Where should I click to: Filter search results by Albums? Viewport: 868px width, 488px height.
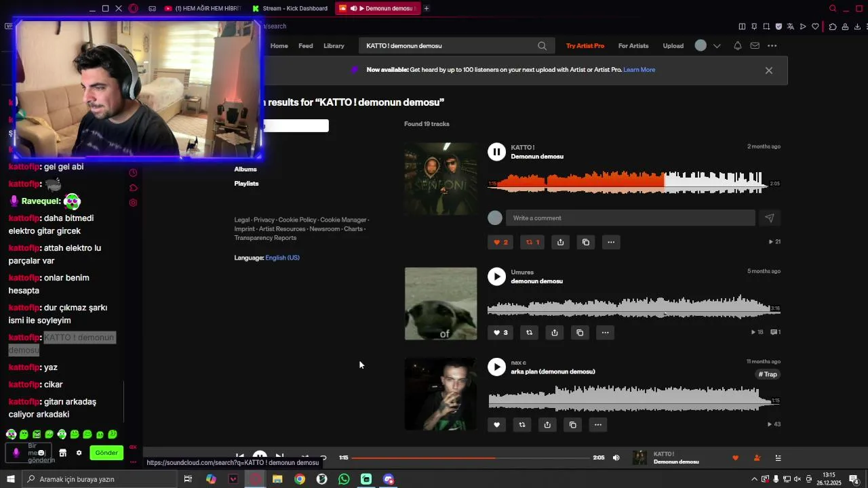click(245, 169)
